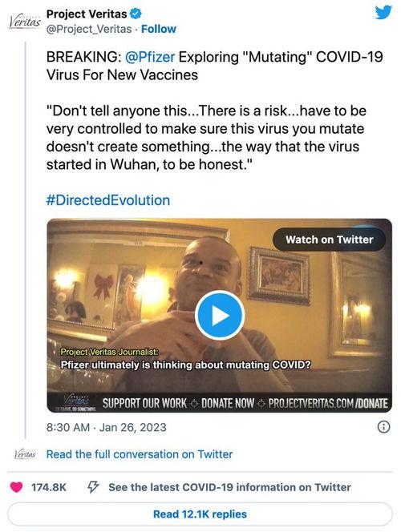The image size is (401, 532).
Task: Open Read 12.1K replies button
Action: click(200, 514)
